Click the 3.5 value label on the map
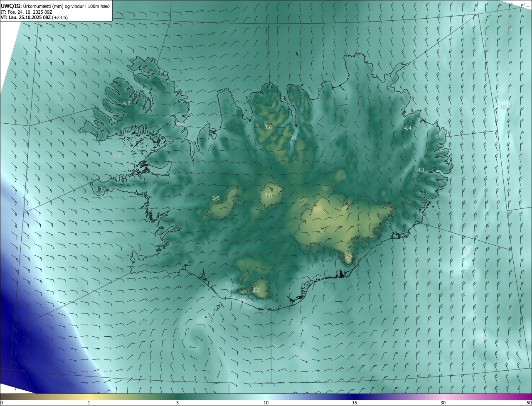 point(216,198)
